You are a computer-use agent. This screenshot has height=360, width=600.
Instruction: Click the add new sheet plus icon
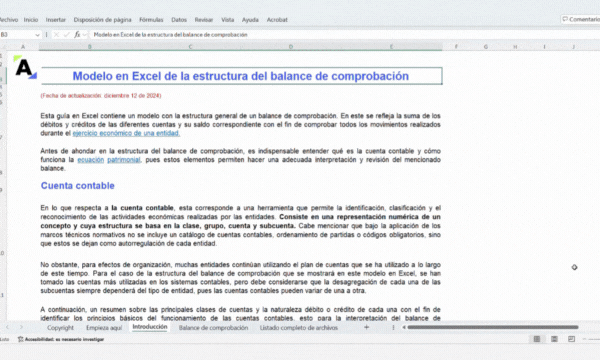[366, 327]
